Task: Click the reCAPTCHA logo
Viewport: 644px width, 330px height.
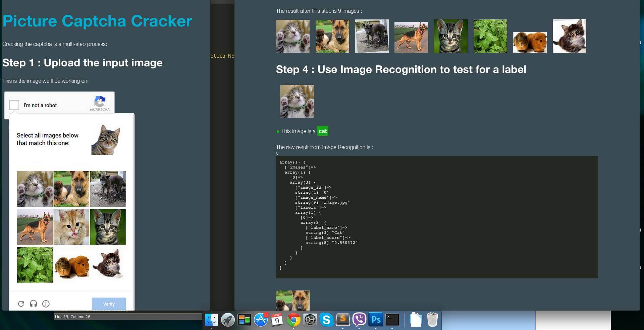Action: point(100,101)
